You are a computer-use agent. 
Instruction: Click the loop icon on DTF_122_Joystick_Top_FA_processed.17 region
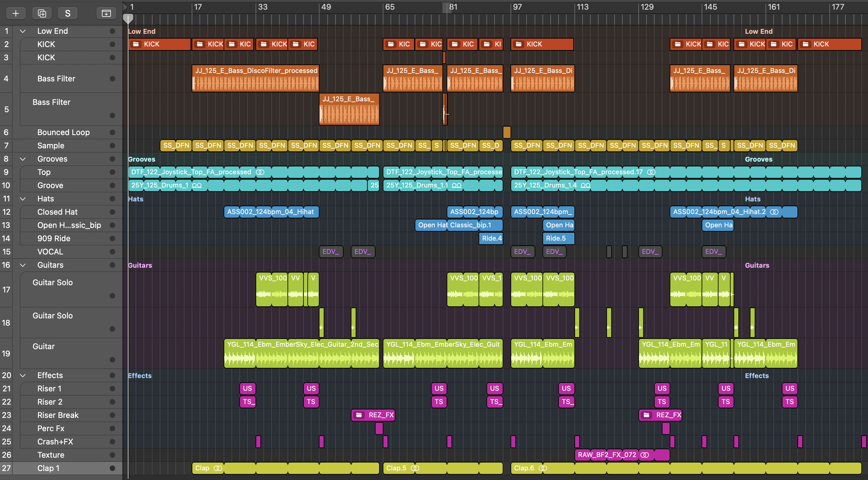[x=651, y=172]
